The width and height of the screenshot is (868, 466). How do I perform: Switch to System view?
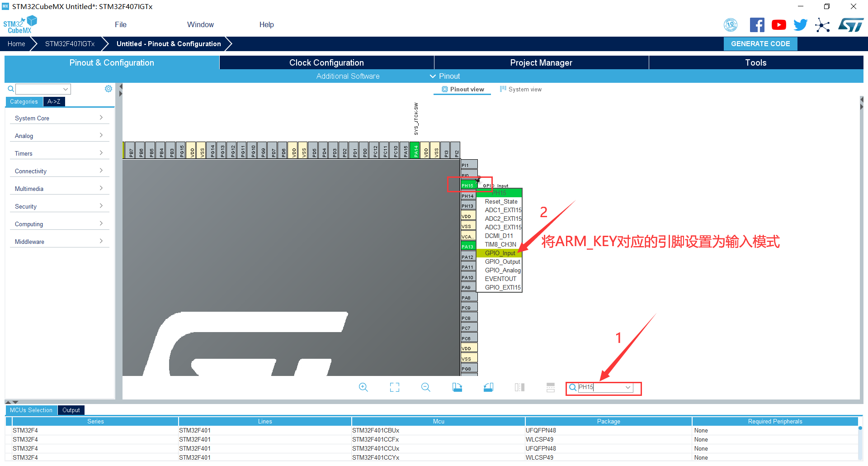coord(520,89)
